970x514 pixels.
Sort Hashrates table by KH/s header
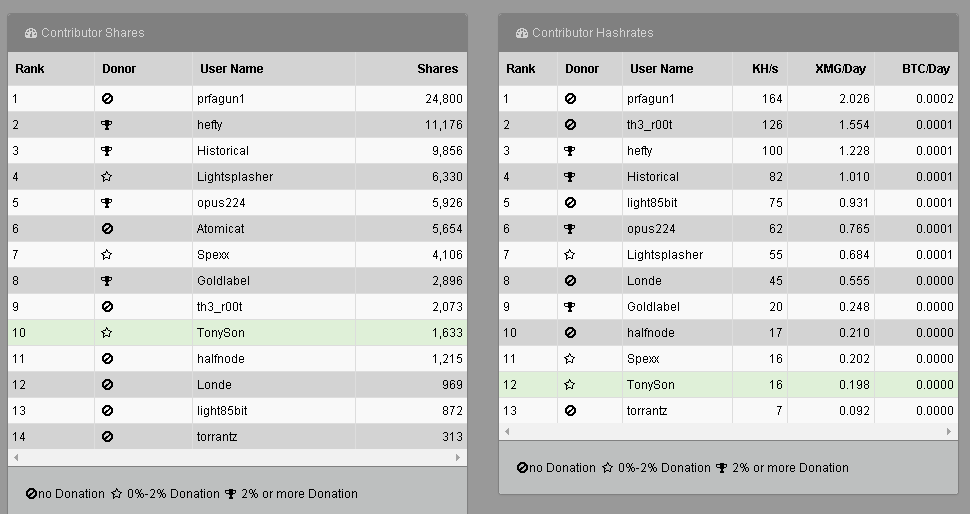point(764,69)
